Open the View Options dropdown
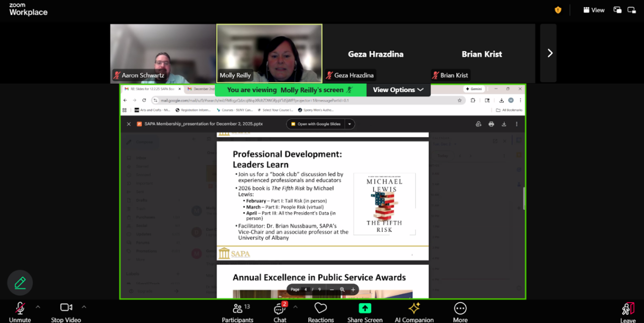This screenshot has height=323, width=644. 398,90
